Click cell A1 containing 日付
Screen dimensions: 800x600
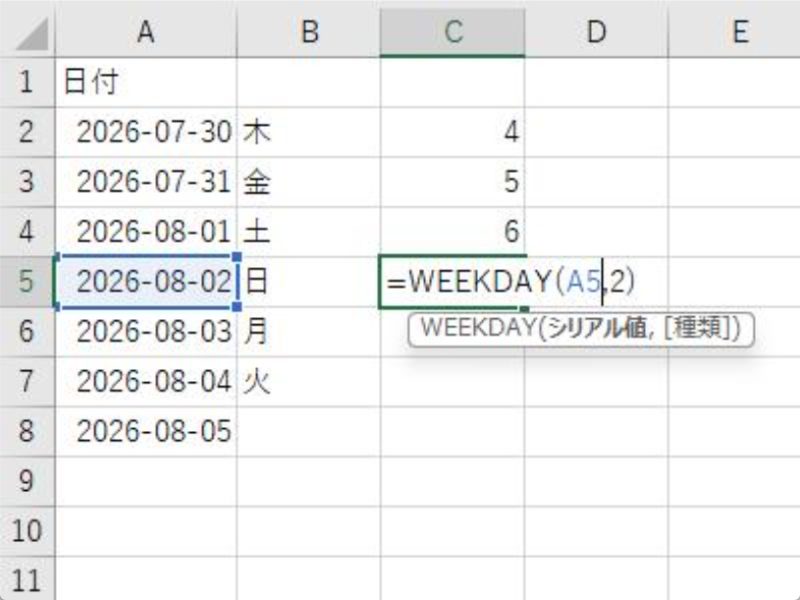pyautogui.click(x=146, y=82)
